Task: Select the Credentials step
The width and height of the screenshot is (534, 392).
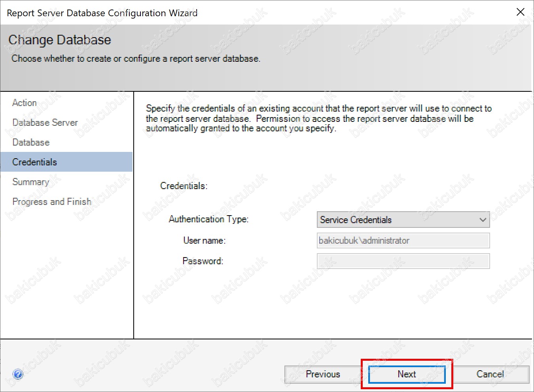Action: [66, 162]
